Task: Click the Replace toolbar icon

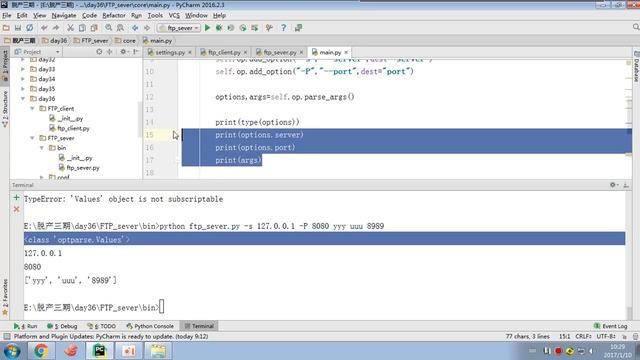Action: (120, 28)
